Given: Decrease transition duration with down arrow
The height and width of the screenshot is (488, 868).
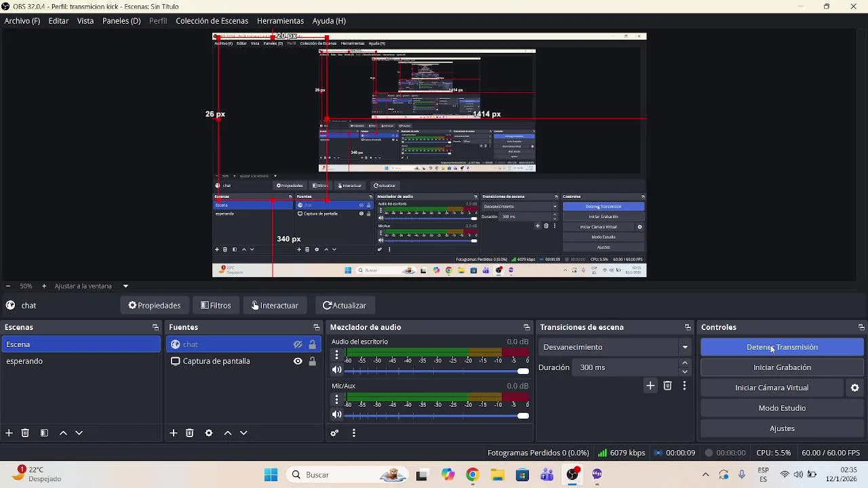Looking at the screenshot, I should pyautogui.click(x=685, y=371).
